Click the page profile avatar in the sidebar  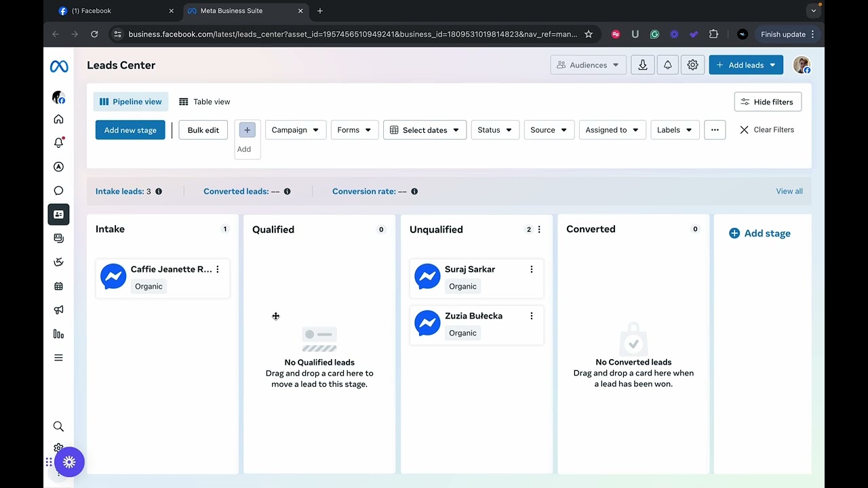58,98
